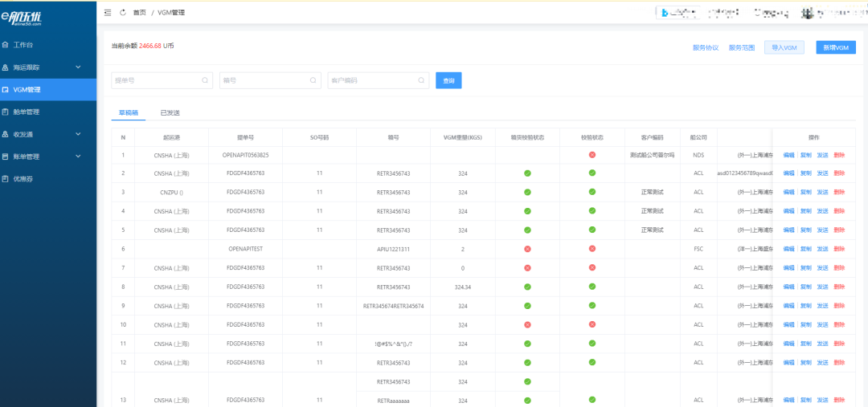The image size is (868, 407).
Task: Click 编辑 for row 1
Action: click(x=788, y=155)
